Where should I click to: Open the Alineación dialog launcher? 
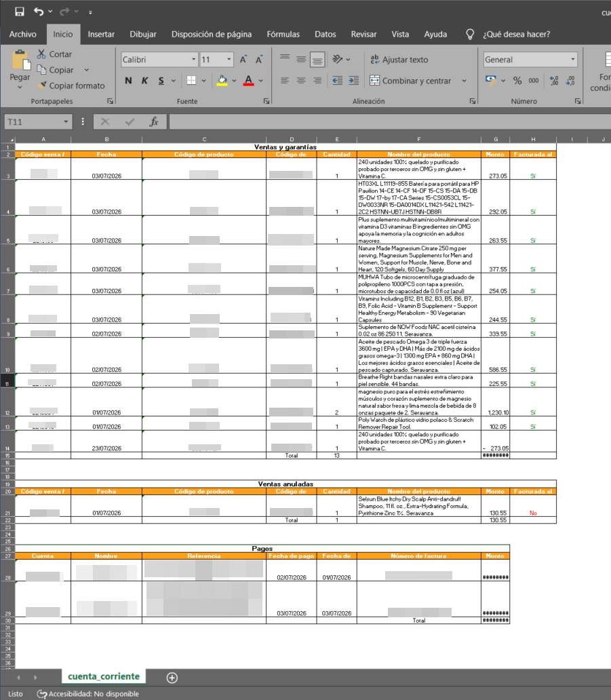[473, 101]
